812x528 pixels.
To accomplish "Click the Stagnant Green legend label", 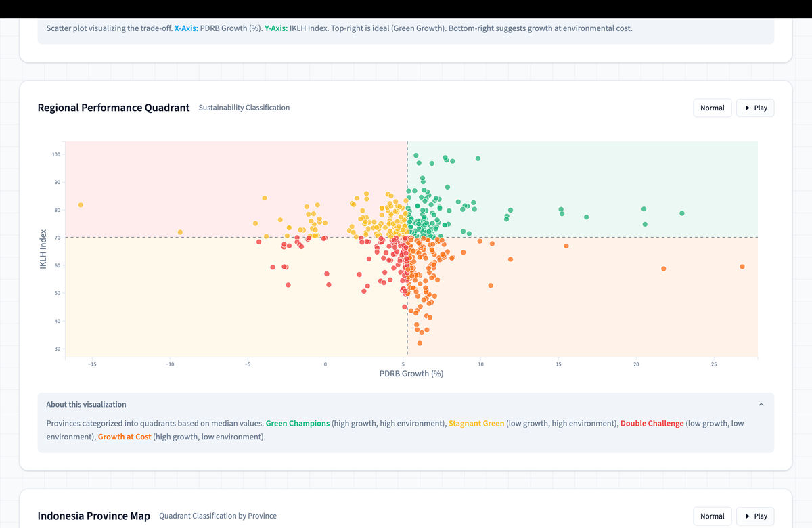I will tap(476, 424).
